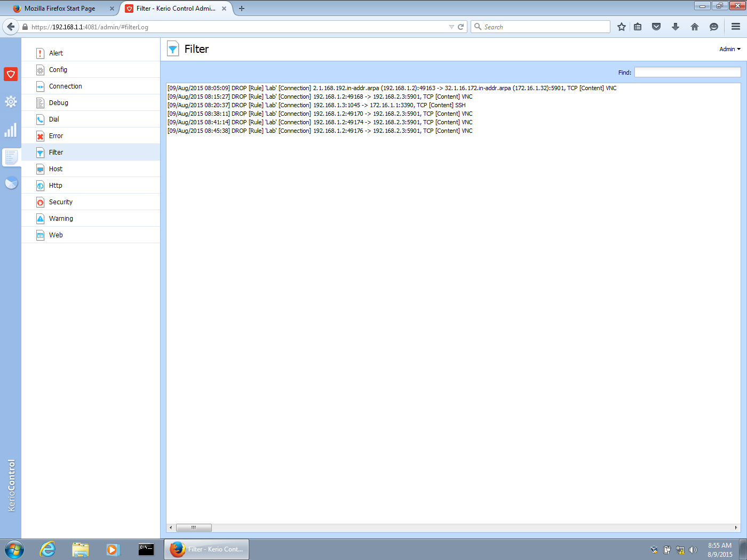Open the Warning log icon

[40, 219]
